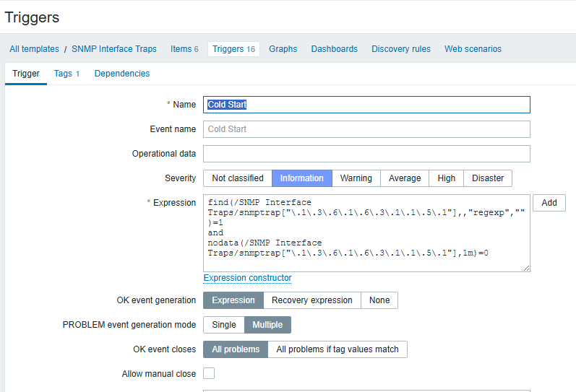Open the Expression constructor link

[x=247, y=278]
